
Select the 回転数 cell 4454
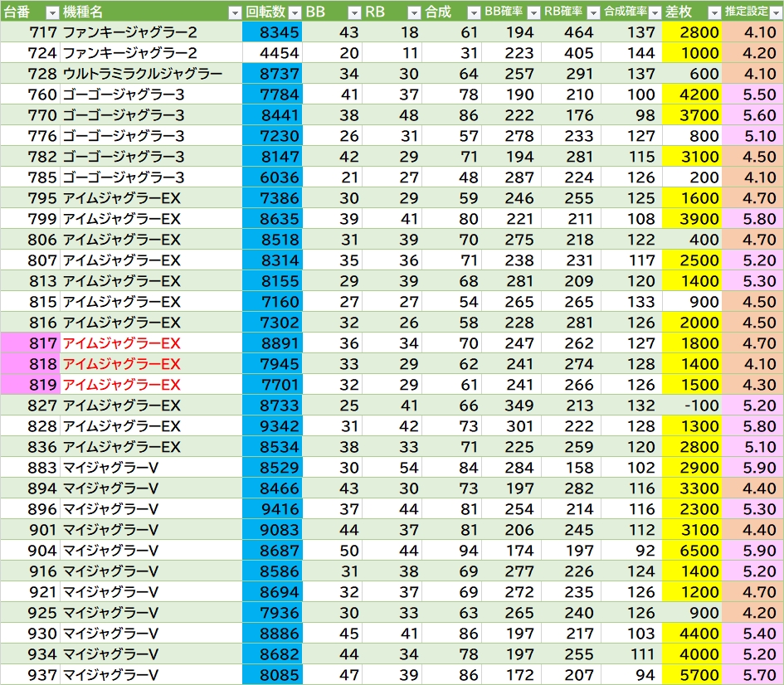(272, 53)
